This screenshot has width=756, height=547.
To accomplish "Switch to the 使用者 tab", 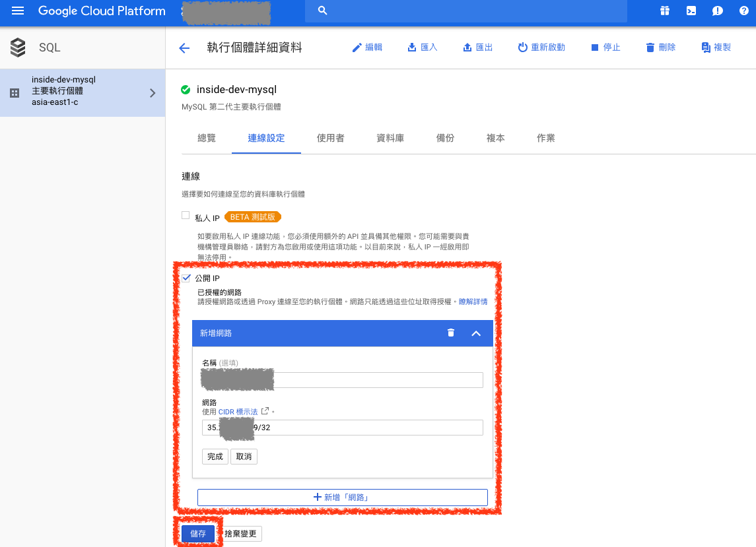I will click(330, 138).
